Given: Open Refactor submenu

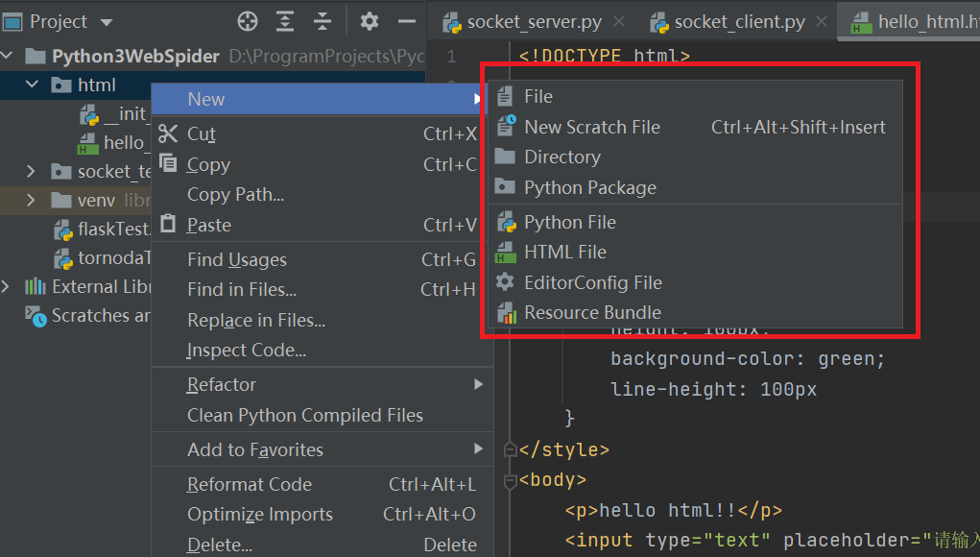Looking at the screenshot, I should [222, 385].
